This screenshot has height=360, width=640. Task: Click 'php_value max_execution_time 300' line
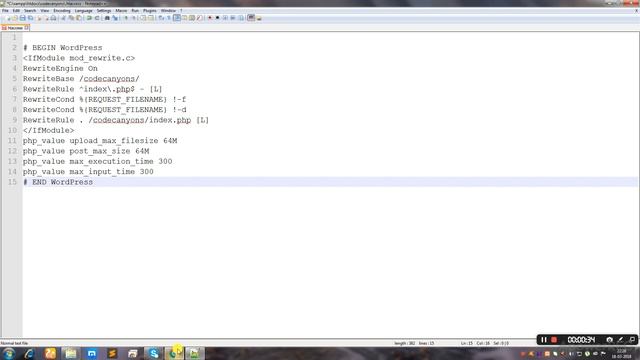pos(97,162)
